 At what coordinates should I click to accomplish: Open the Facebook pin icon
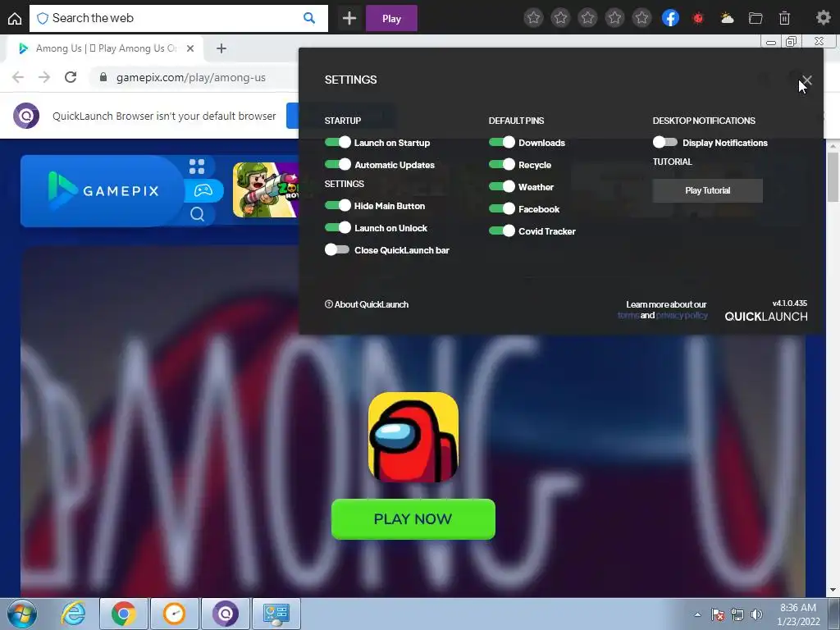coord(670,18)
